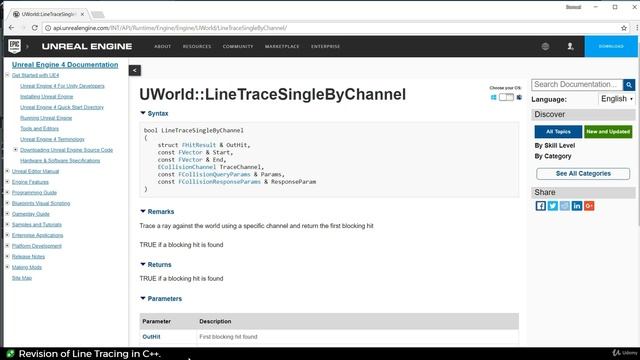
Task: Select the UWorld::LineTraceSingle browser tab
Action: [x=48, y=14]
